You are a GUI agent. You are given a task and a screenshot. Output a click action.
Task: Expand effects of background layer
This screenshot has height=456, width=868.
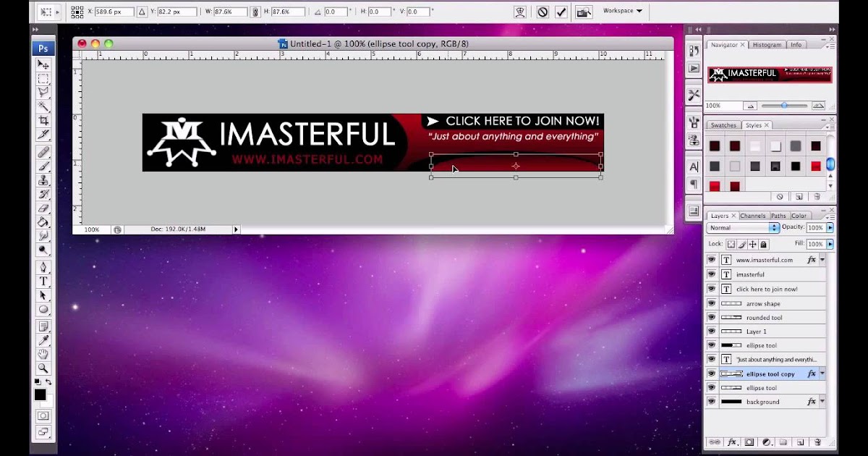click(822, 402)
